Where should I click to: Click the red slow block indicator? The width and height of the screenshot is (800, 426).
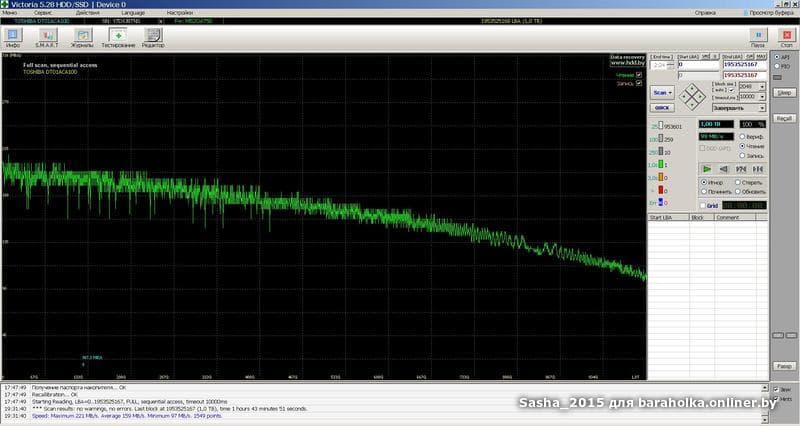tap(661, 190)
